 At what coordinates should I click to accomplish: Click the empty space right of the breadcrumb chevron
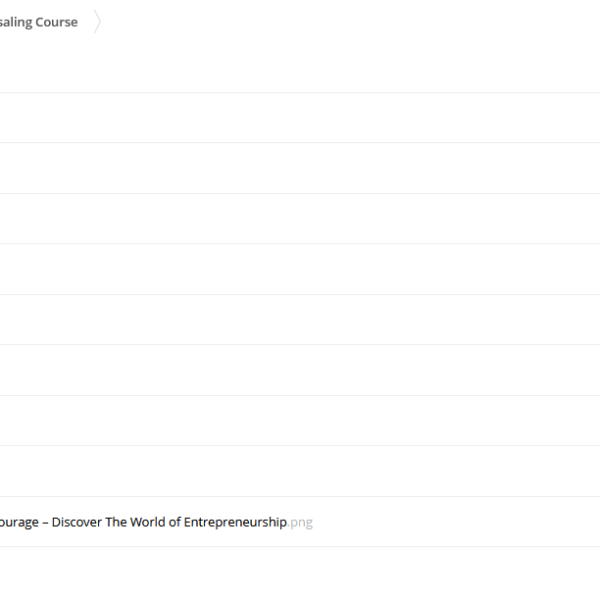(x=350, y=23)
